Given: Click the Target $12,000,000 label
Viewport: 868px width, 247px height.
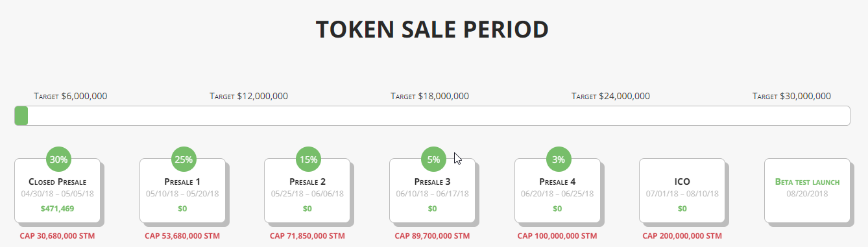Looking at the screenshot, I should (248, 97).
